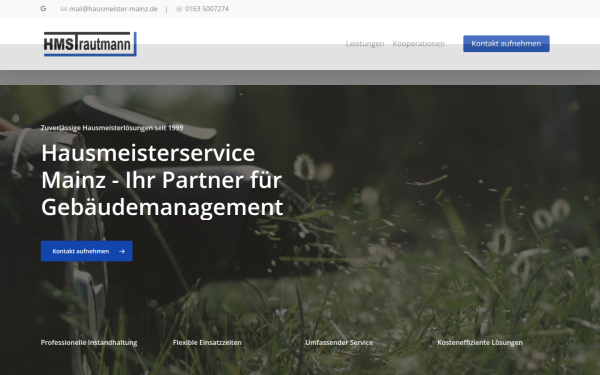Open the Leistungen menu item
Image resolution: width=600 pixels, height=375 pixels.
(x=365, y=44)
